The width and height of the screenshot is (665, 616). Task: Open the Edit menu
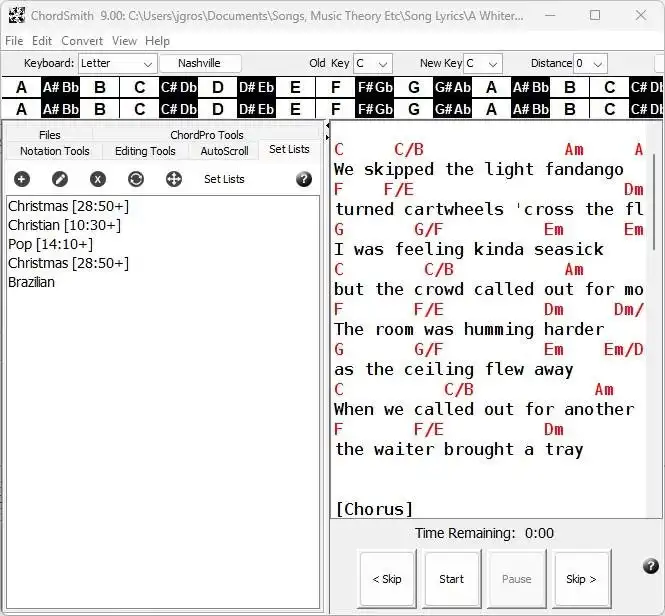[x=42, y=41]
